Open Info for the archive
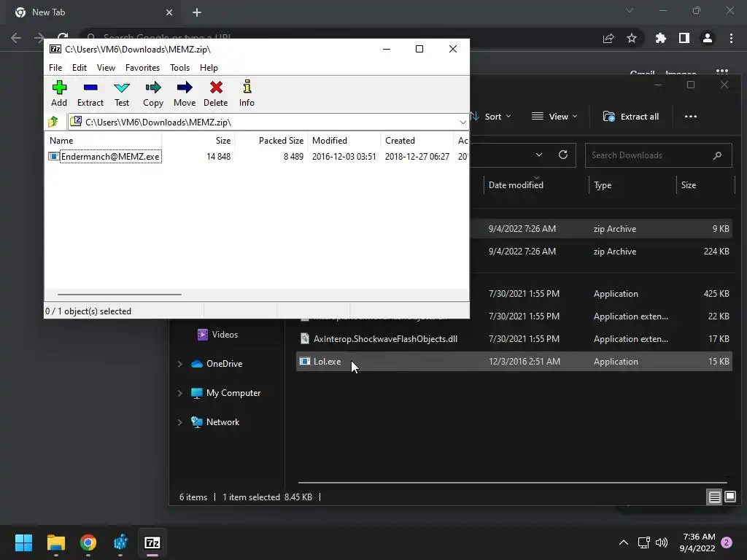The height and width of the screenshot is (560, 747). (x=247, y=93)
